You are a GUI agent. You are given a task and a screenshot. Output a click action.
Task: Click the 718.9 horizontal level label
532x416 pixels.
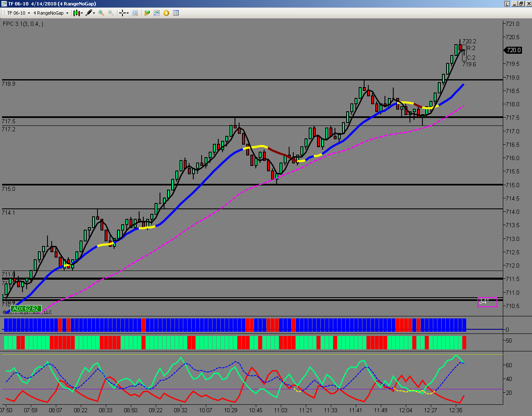pyautogui.click(x=8, y=84)
